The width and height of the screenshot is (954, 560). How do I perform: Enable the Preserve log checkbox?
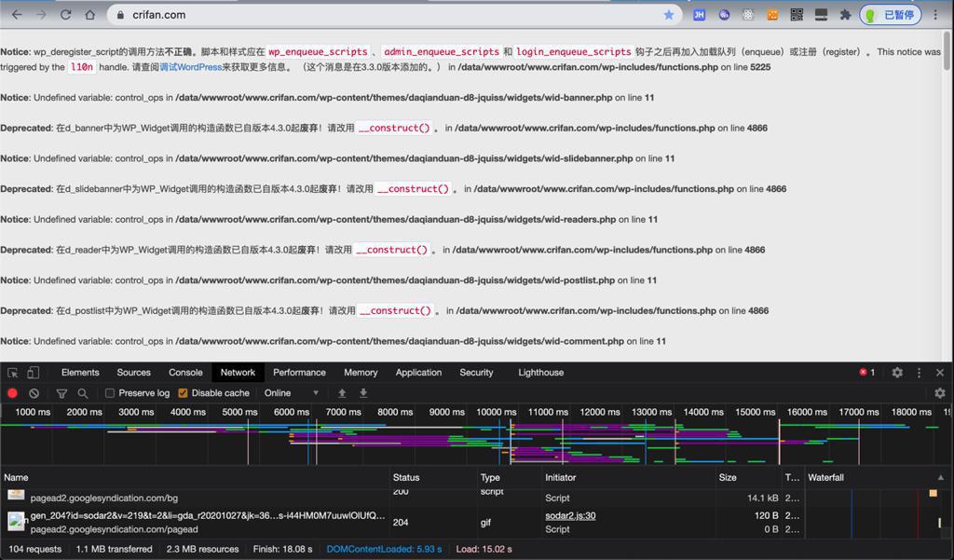click(110, 393)
